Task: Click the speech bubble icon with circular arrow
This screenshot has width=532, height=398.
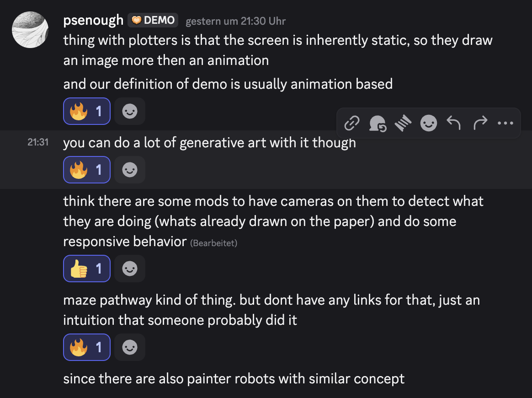Action: click(x=378, y=123)
